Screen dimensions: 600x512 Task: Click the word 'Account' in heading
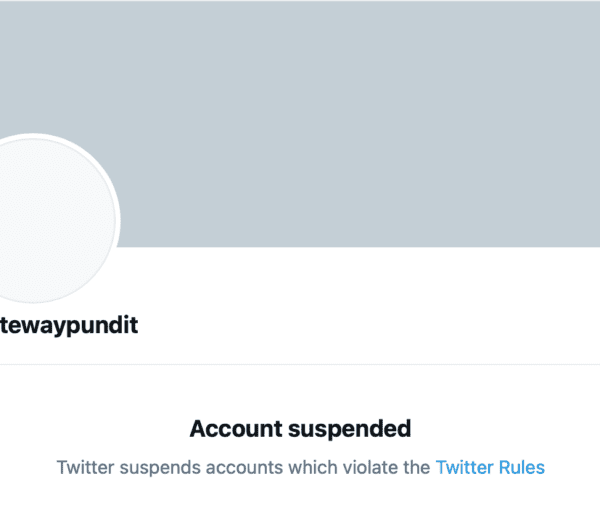tap(235, 429)
